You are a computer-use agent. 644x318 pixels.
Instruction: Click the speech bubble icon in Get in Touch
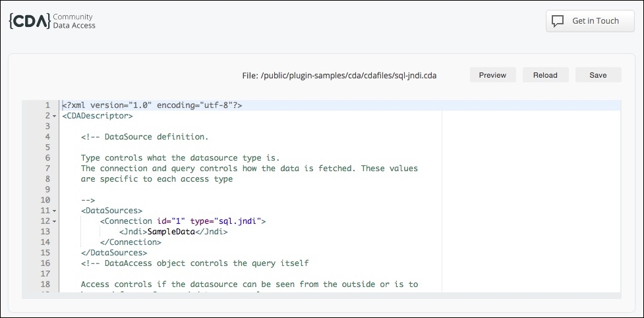558,21
